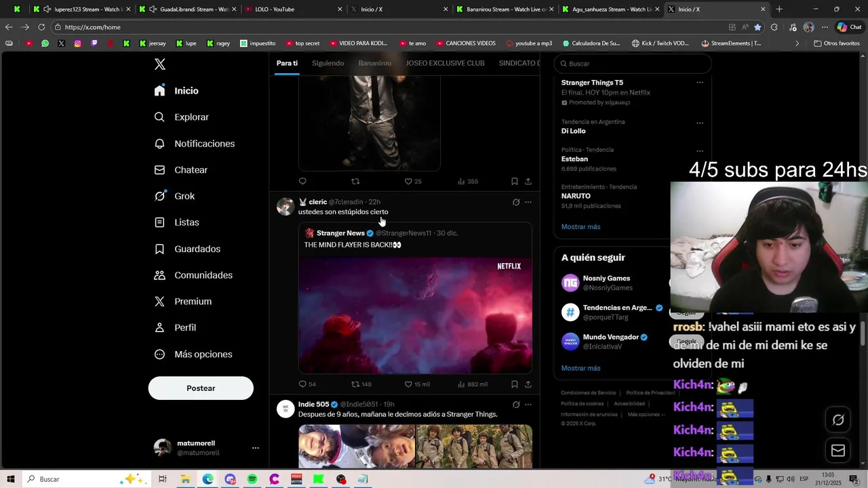The width and height of the screenshot is (868, 488).
Task: Share the cleric post
Action: tap(528, 384)
